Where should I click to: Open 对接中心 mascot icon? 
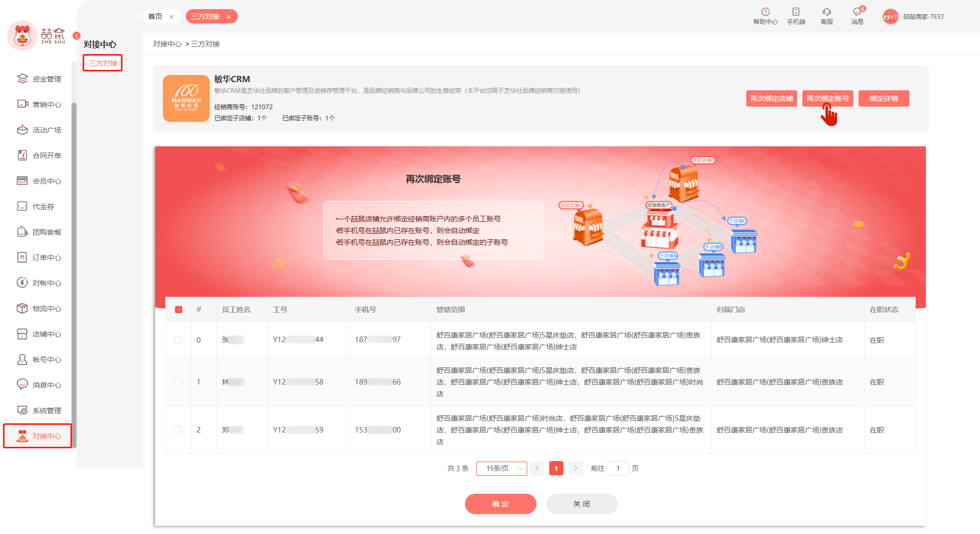[22, 436]
